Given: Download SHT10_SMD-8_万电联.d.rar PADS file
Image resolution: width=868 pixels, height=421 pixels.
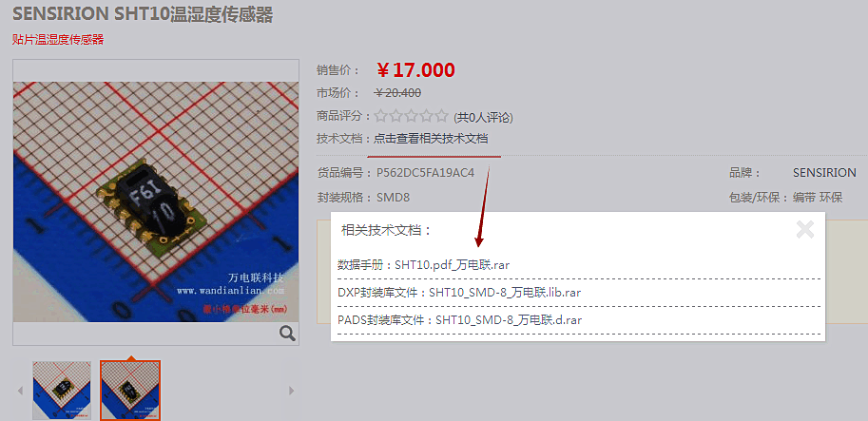Looking at the screenshot, I should click(x=509, y=319).
